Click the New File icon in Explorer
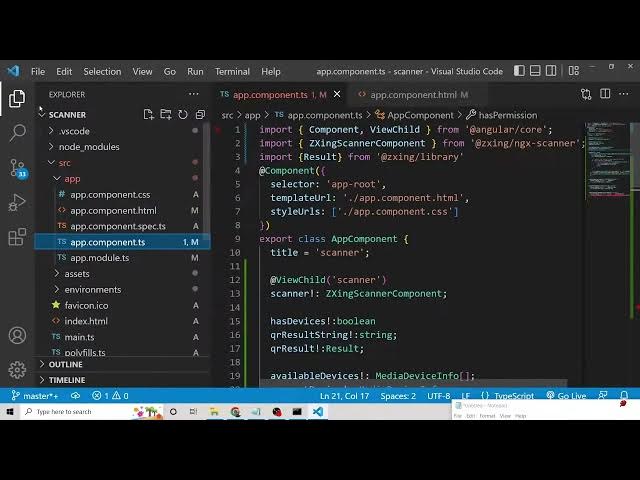This screenshot has height=480, width=640. point(148,115)
